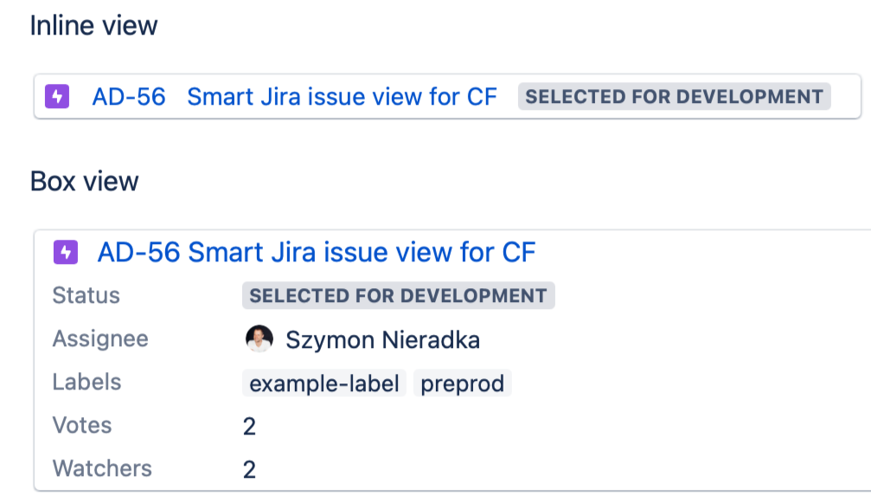Click the status lozenge in box view
The image size is (871, 496).
click(x=398, y=296)
